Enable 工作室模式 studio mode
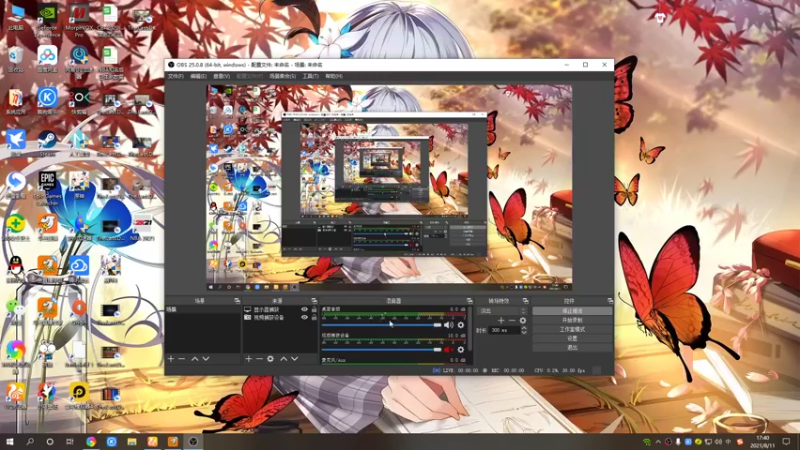 click(572, 329)
